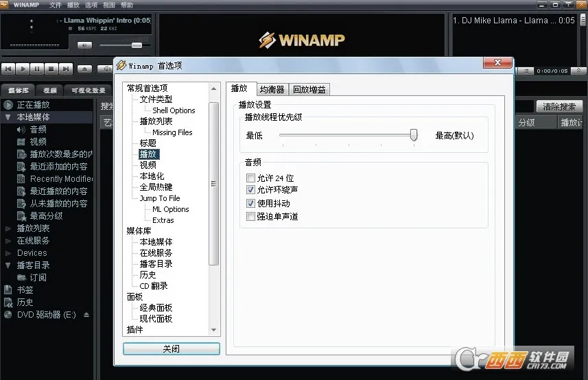This screenshot has width=588, height=380.
Task: Click the 最高分级 star icon
Action: 21,216
